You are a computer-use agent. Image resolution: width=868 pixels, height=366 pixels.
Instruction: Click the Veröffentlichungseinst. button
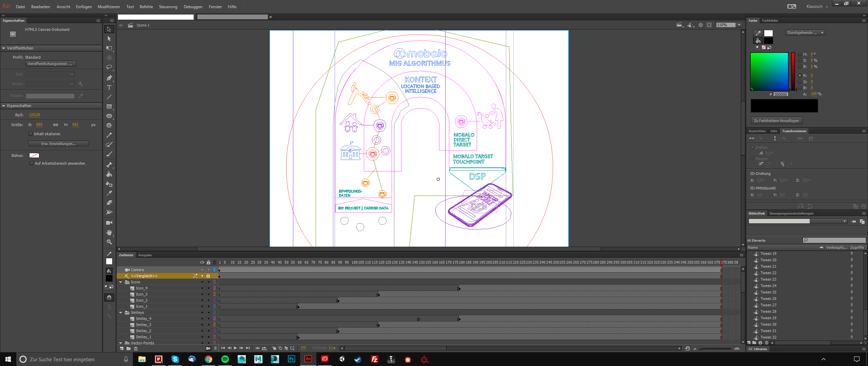(x=51, y=64)
